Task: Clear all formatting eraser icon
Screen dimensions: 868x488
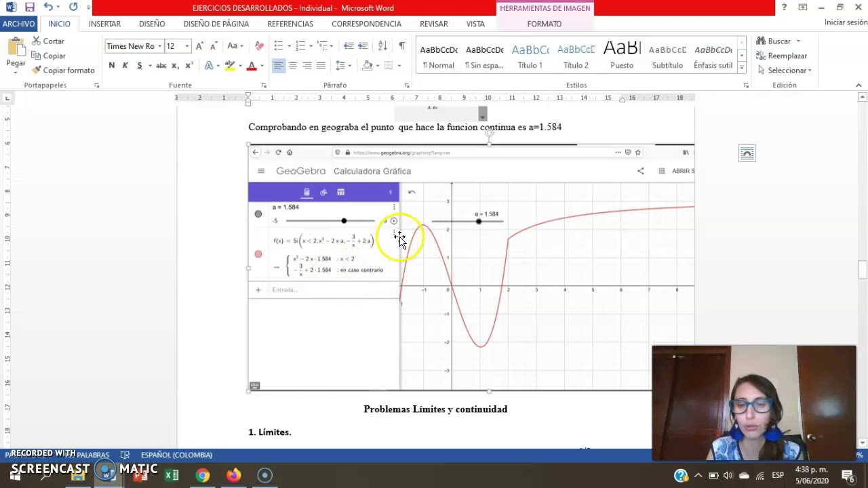Action: click(259, 46)
